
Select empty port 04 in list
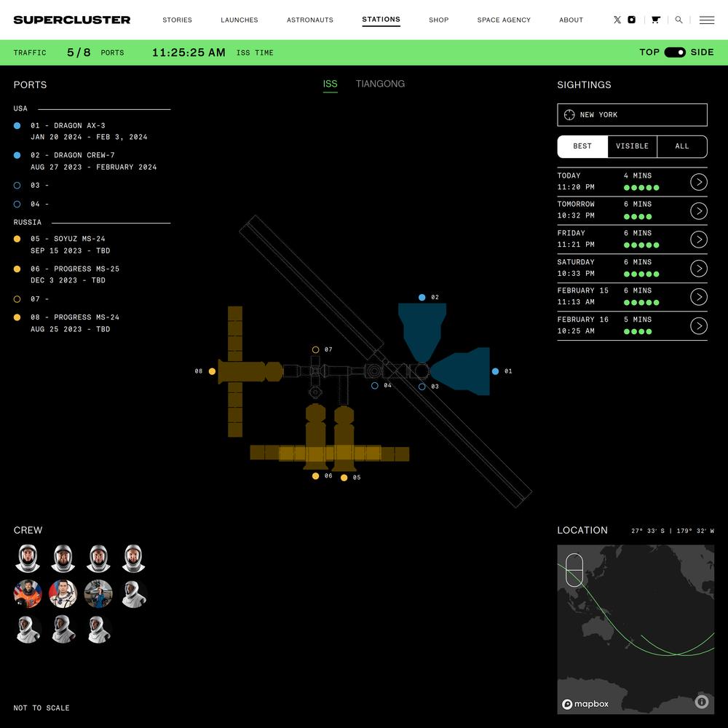(31, 204)
